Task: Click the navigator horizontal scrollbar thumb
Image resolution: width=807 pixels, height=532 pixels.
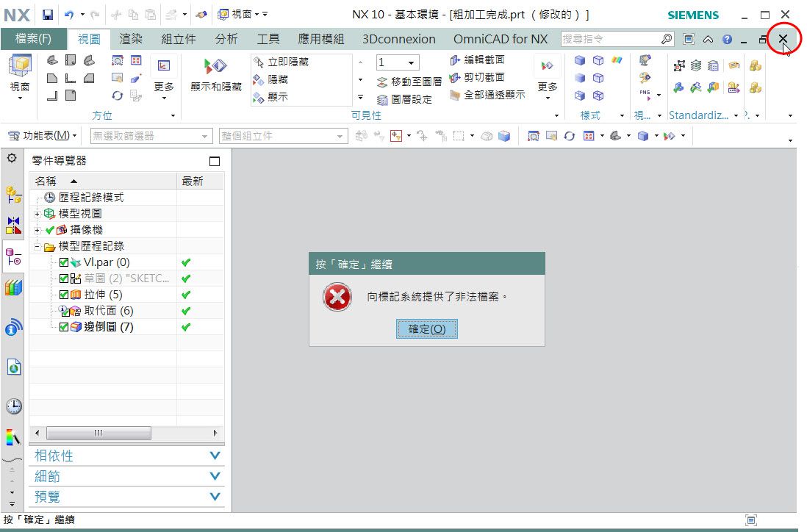Action: click(x=98, y=434)
